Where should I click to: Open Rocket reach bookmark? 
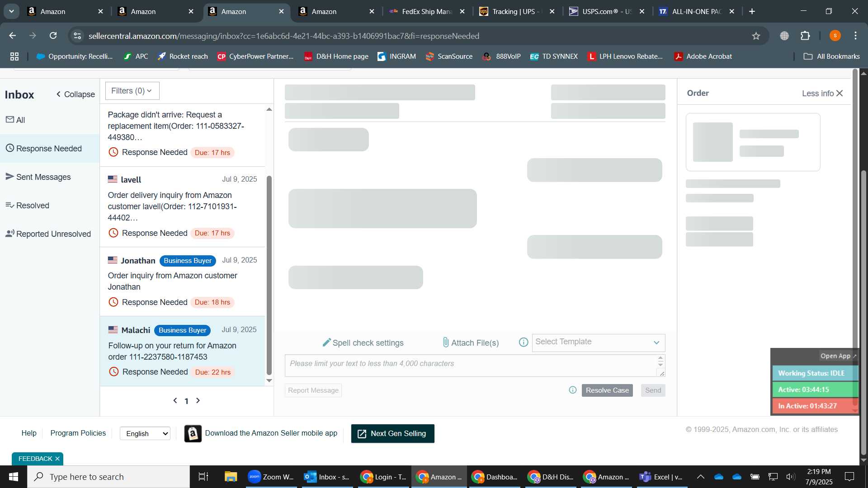coord(183,56)
